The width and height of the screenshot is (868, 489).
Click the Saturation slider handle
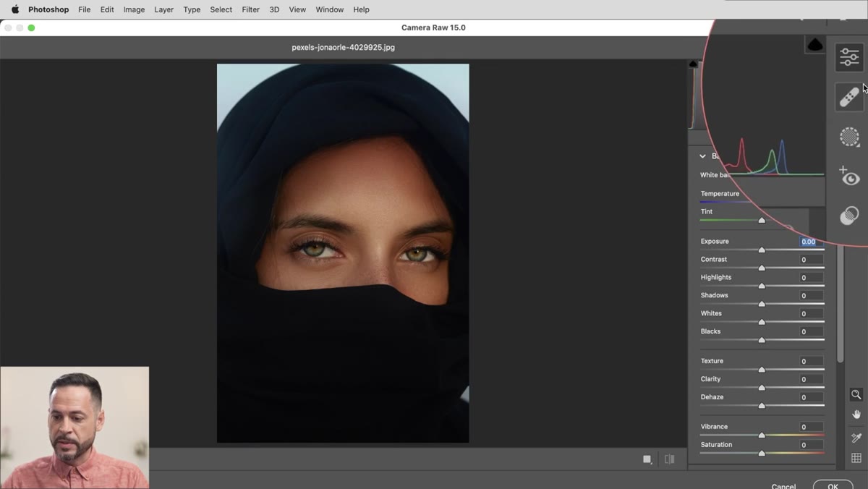point(762,454)
